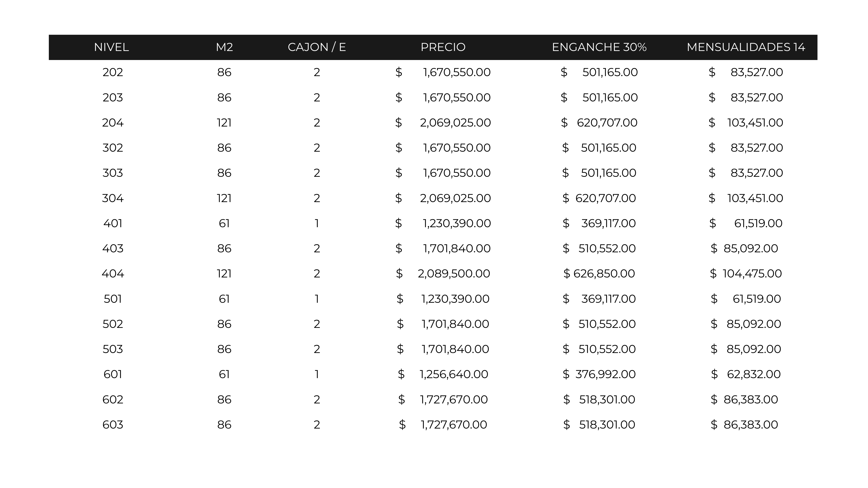Image resolution: width=868 pixels, height=488 pixels.
Task: Select the PRECIO column header
Action: click(443, 47)
